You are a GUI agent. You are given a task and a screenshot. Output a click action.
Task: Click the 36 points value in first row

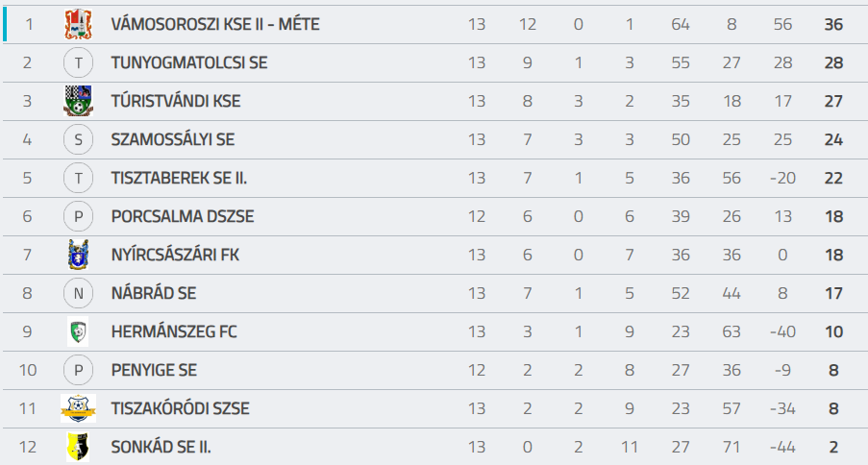click(x=833, y=24)
